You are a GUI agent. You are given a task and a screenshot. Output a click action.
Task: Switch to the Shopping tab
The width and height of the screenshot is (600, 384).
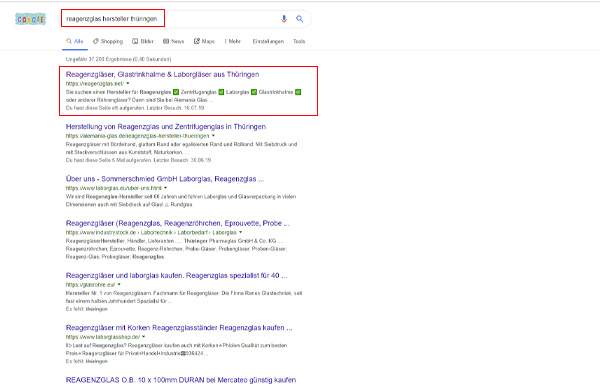[108, 41]
